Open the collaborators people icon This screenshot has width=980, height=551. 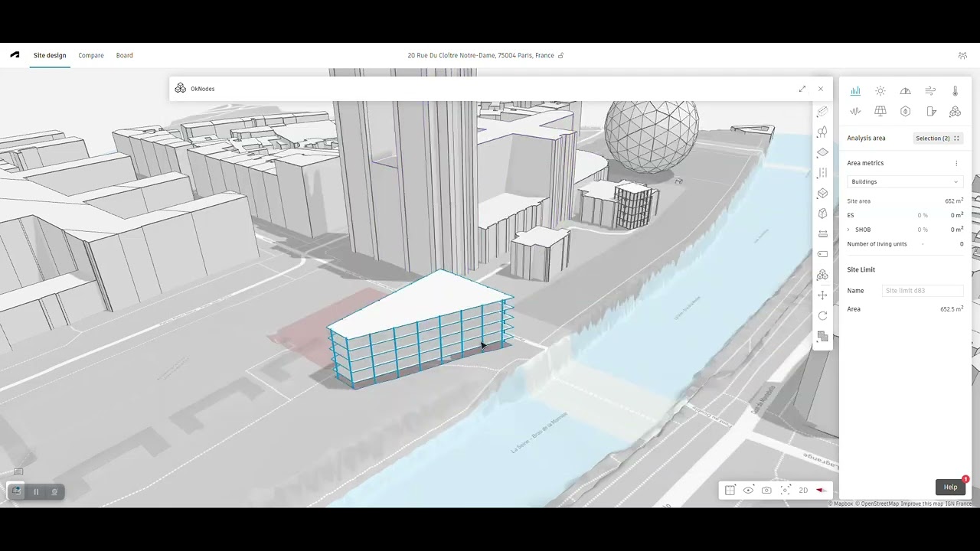click(x=962, y=56)
